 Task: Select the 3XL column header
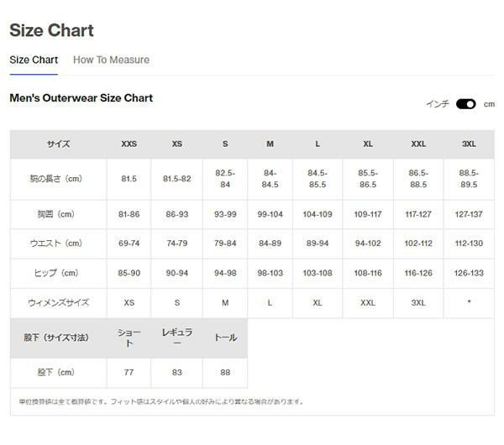click(x=469, y=144)
